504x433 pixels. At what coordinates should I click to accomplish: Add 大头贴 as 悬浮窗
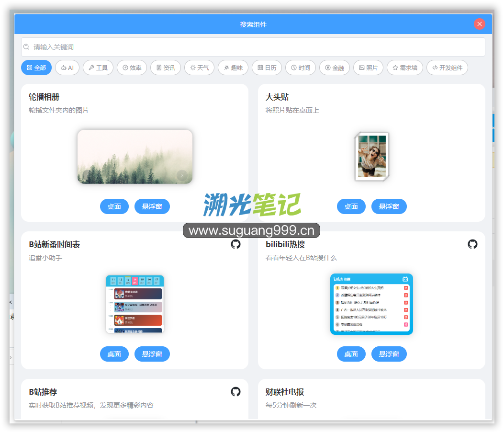click(389, 206)
